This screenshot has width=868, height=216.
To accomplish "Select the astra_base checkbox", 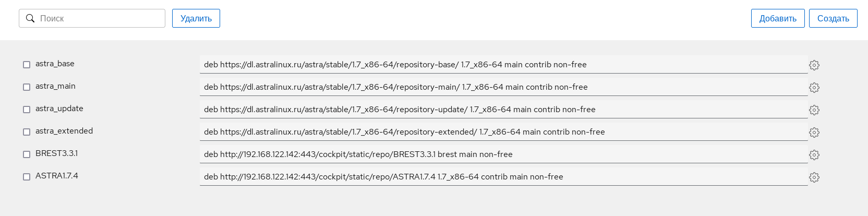I will pos(27,65).
